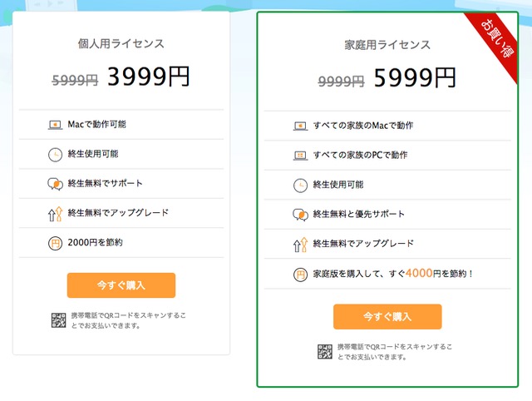Click the 家庭用ライセンス heading

click(387, 45)
